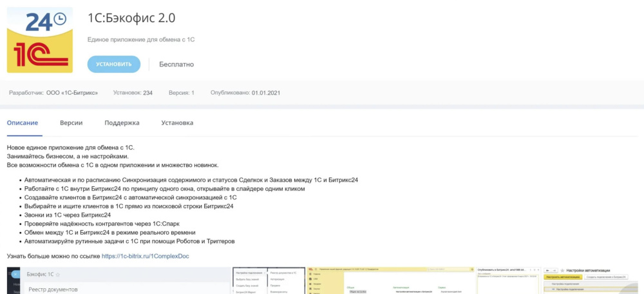Screen dimensions: 644x294
Task: Open the Описание tab
Action: pyautogui.click(x=23, y=122)
